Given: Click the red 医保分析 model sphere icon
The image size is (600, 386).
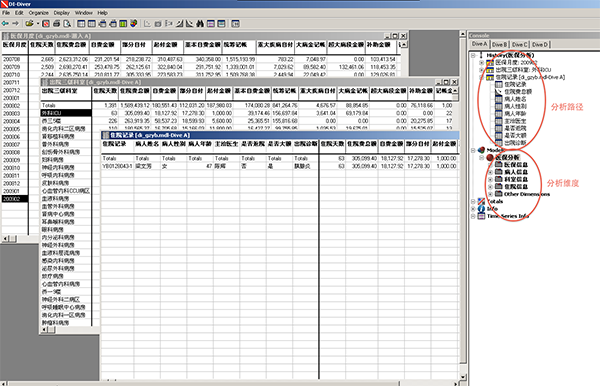Looking at the screenshot, I should coord(490,157).
